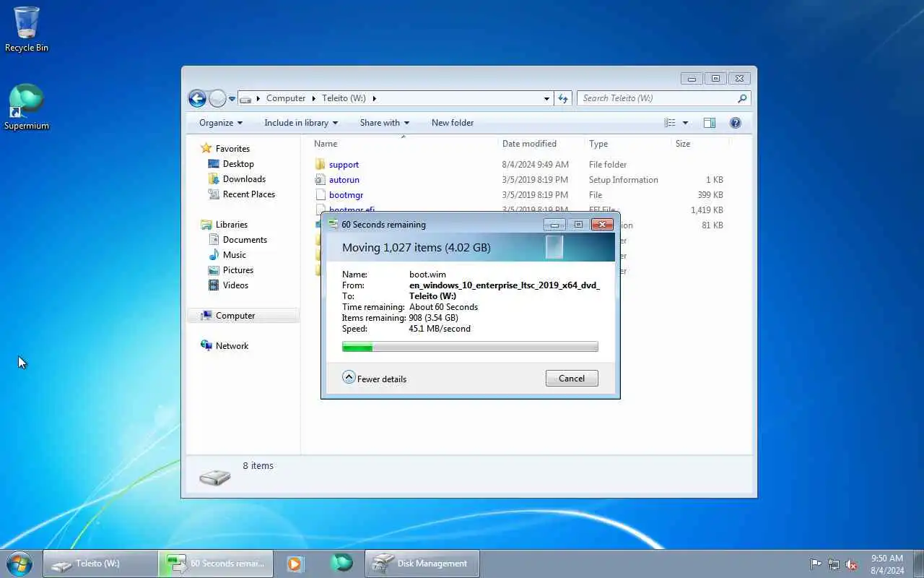The width and height of the screenshot is (924, 578).
Task: Select the support folder
Action: click(x=344, y=165)
